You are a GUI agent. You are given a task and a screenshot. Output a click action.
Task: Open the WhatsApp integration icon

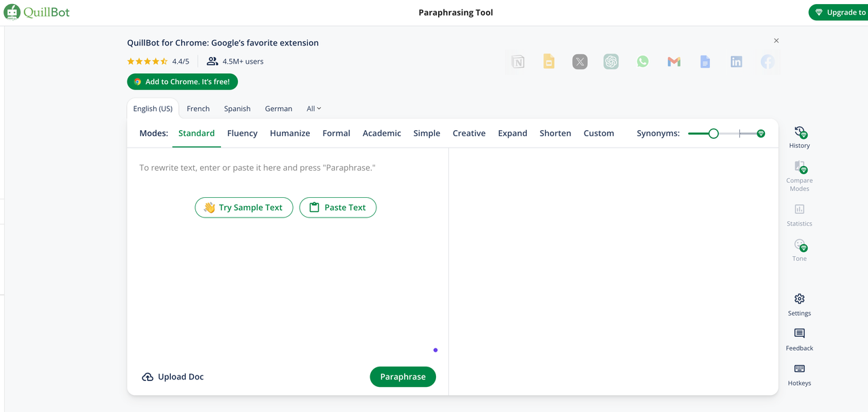coord(642,62)
